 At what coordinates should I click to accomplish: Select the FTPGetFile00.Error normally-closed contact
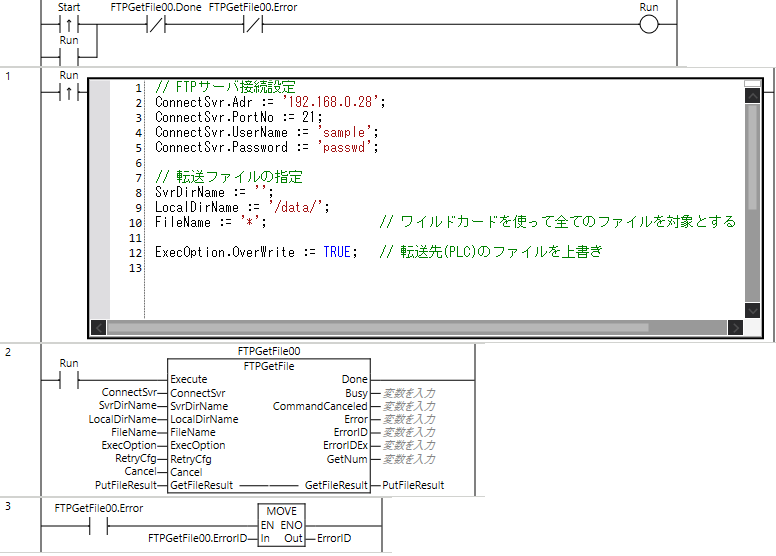[252, 24]
